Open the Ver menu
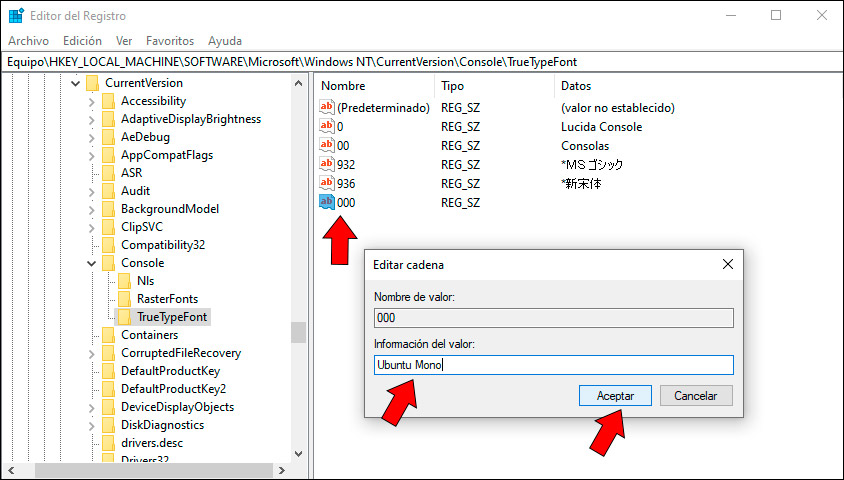Viewport: 844px width, 480px height. (x=124, y=41)
